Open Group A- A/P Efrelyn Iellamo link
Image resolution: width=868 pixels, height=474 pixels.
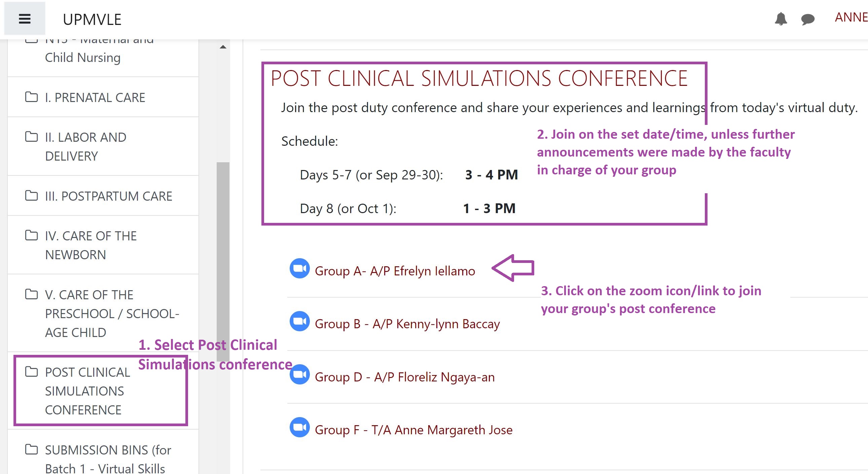(395, 271)
